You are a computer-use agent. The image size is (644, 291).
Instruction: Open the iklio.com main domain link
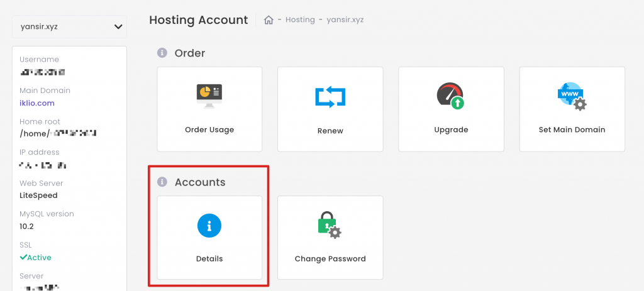(37, 103)
